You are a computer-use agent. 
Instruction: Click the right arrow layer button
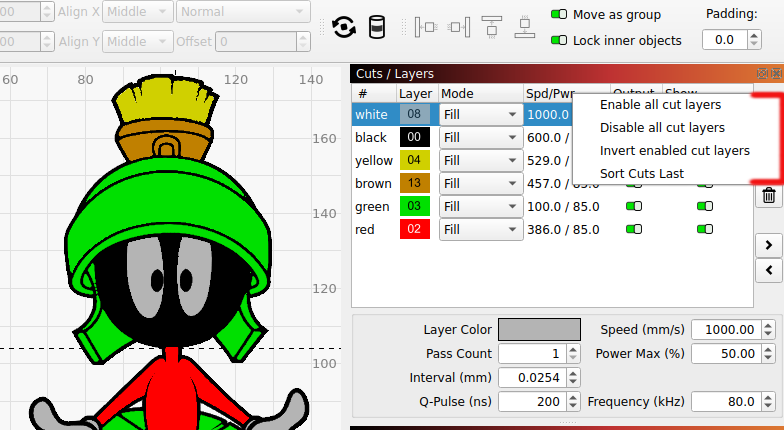tap(768, 244)
